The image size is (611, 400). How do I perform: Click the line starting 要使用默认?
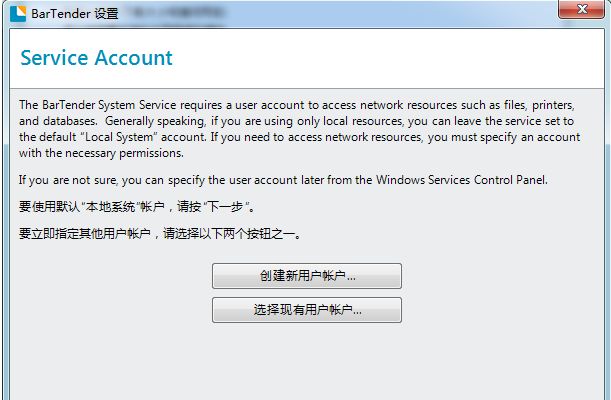click(x=138, y=207)
